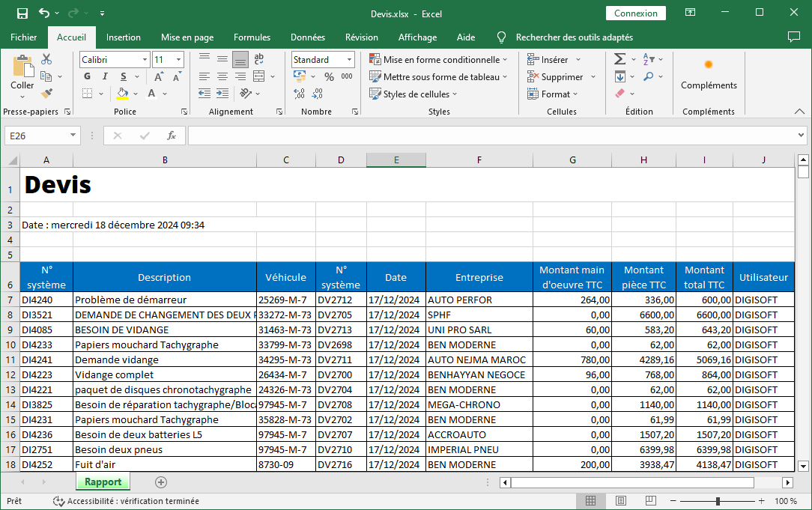
Task: Click the Clear eraser icon in Édition
Action: [x=620, y=94]
